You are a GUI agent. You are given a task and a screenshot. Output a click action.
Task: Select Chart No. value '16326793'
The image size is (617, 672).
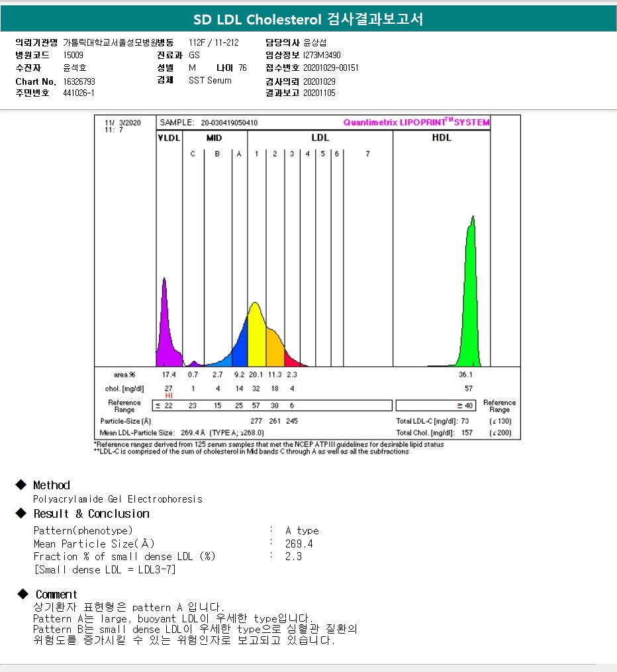point(79,81)
